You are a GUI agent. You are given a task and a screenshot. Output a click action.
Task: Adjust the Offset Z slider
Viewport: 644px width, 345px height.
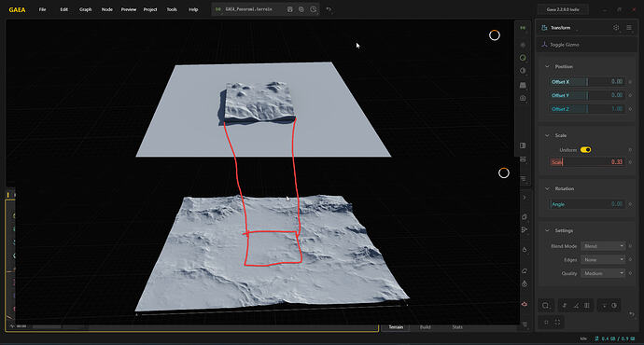point(587,109)
